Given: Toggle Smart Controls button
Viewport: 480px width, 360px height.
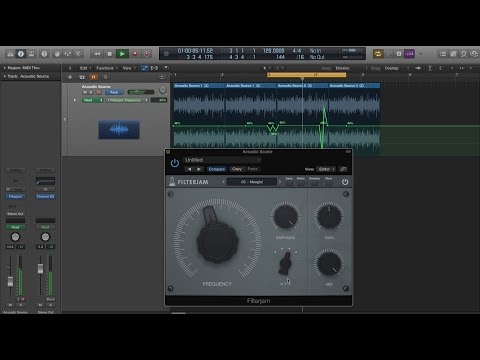Looking at the screenshot, I should pos(57,54).
